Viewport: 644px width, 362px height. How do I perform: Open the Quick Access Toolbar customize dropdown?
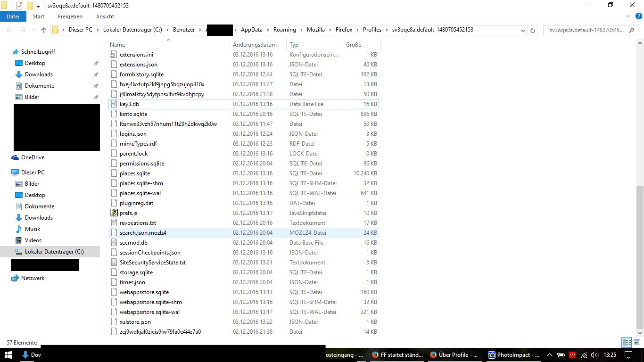pyautogui.click(x=38, y=6)
